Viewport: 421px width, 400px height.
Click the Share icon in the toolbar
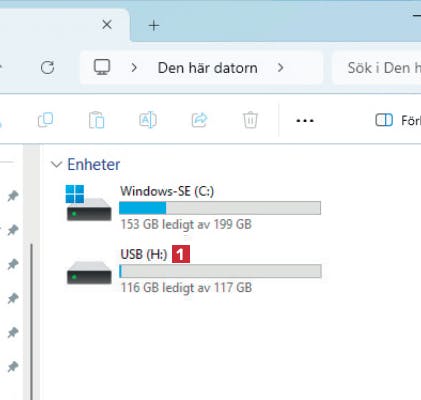(199, 120)
